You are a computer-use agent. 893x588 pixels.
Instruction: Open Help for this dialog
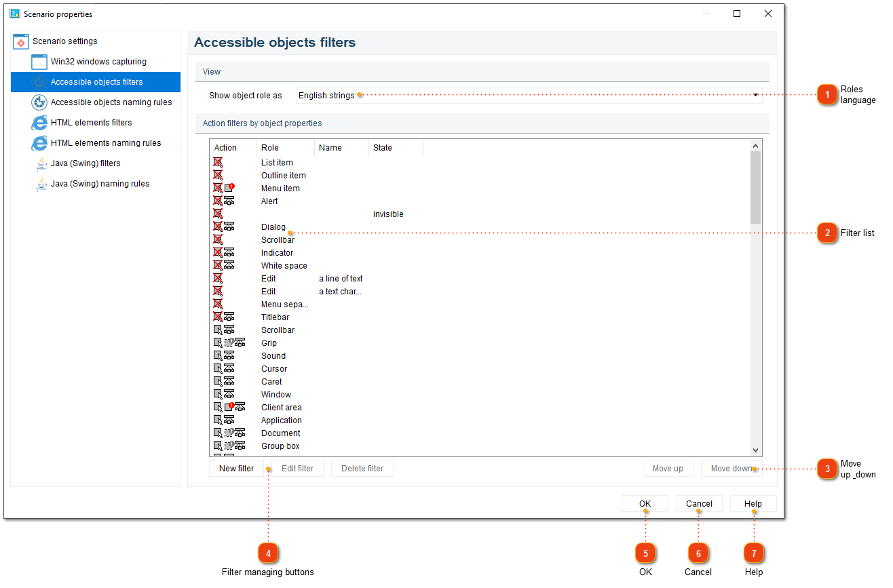click(x=753, y=504)
